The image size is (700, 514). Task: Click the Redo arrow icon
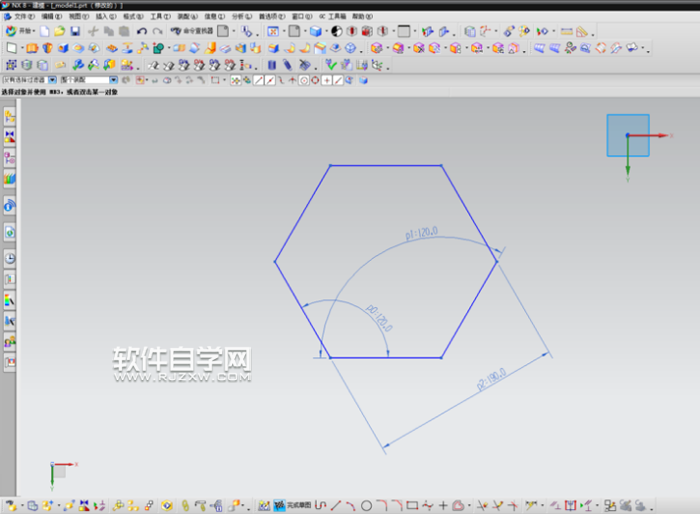click(157, 32)
